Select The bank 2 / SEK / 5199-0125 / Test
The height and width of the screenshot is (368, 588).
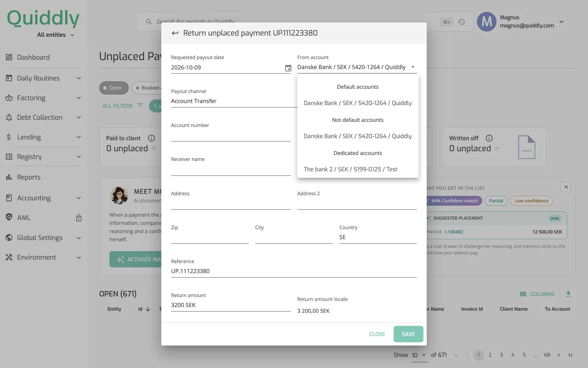point(358,169)
